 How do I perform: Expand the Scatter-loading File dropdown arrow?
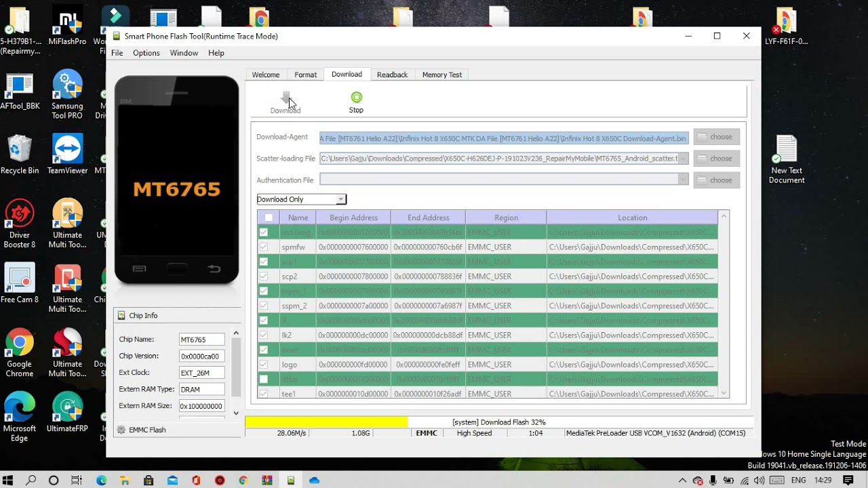(683, 159)
